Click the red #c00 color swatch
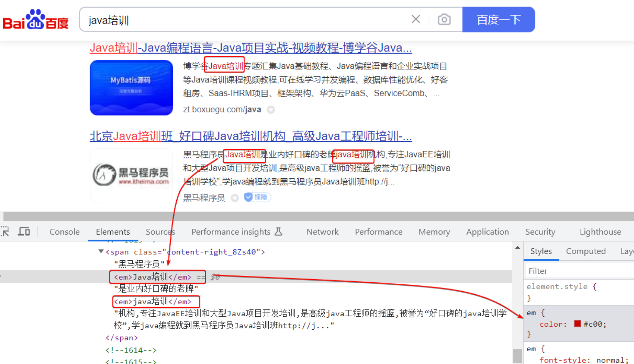 pyautogui.click(x=577, y=324)
